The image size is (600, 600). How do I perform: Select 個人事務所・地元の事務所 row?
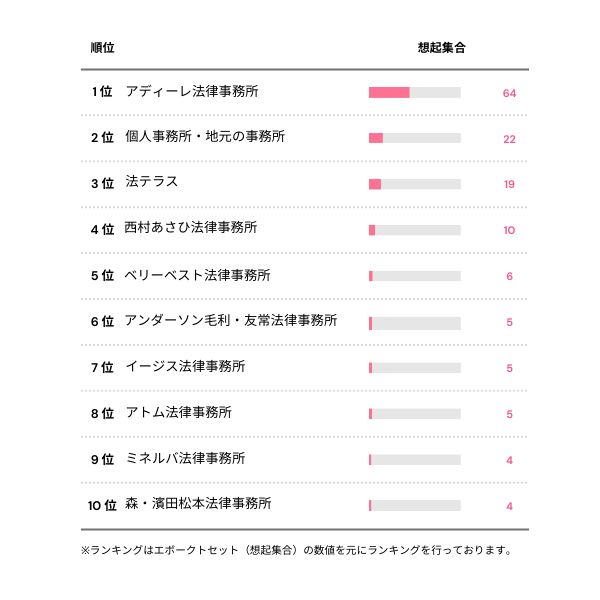(205, 137)
